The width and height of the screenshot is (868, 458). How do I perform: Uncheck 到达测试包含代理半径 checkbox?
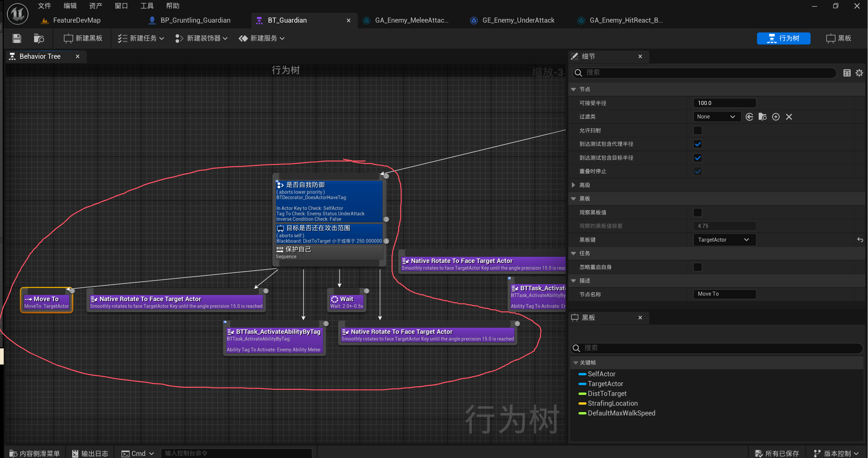[698, 144]
